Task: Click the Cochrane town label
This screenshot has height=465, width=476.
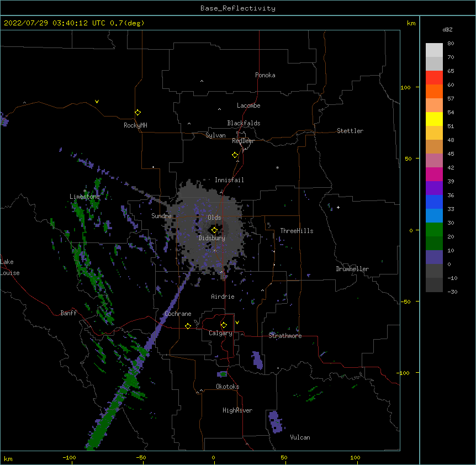Action: (178, 314)
